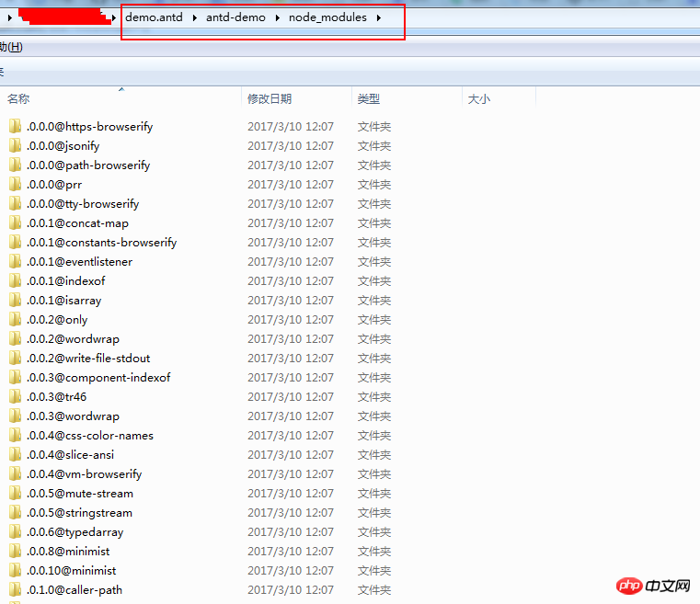700x604 pixels.
Task: Click folder icon of .0.0.3@wordwrap
Action: point(15,416)
